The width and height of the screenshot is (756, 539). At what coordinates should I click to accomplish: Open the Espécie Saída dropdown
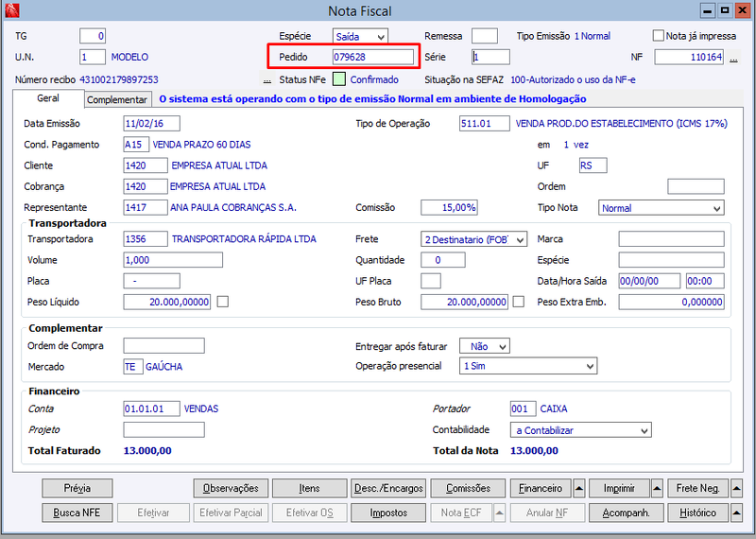click(360, 37)
